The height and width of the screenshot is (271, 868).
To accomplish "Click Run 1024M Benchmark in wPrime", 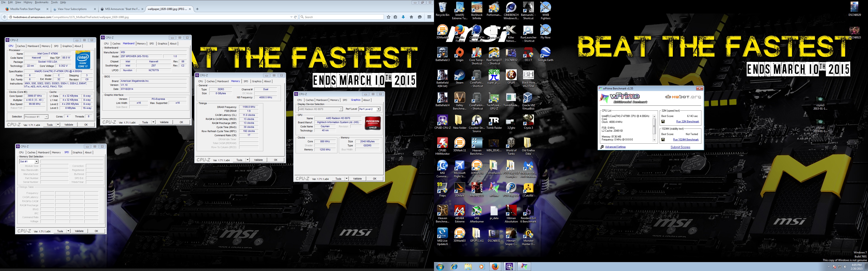I will coord(686,140).
